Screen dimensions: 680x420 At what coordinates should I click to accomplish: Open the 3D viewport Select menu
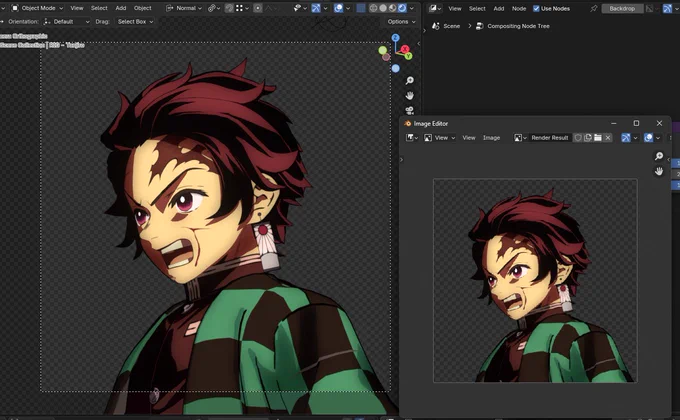tap(99, 8)
